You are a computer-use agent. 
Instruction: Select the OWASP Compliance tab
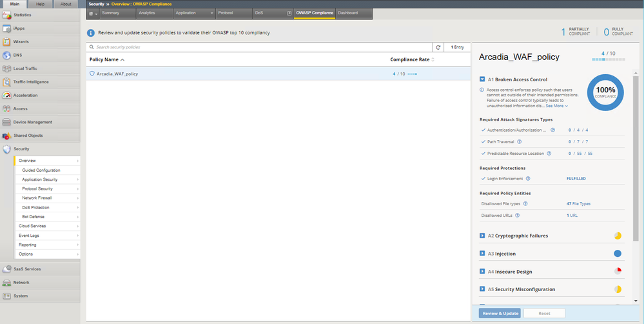tap(315, 13)
